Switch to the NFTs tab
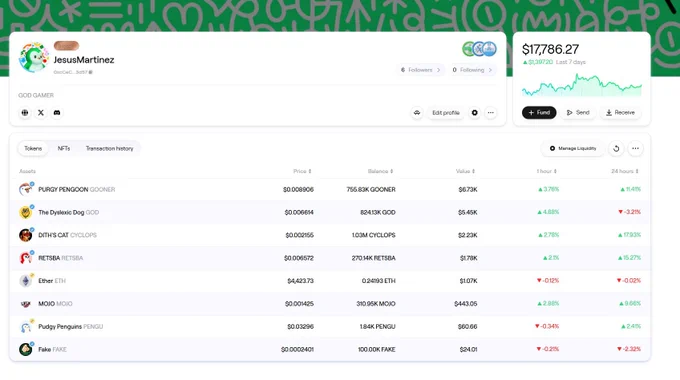 pyautogui.click(x=64, y=148)
